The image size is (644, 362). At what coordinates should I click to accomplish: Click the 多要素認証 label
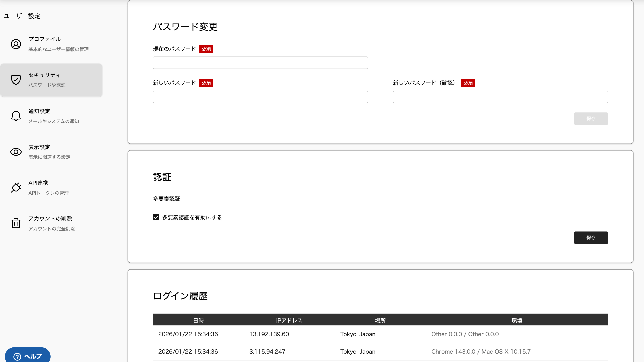pyautogui.click(x=166, y=199)
